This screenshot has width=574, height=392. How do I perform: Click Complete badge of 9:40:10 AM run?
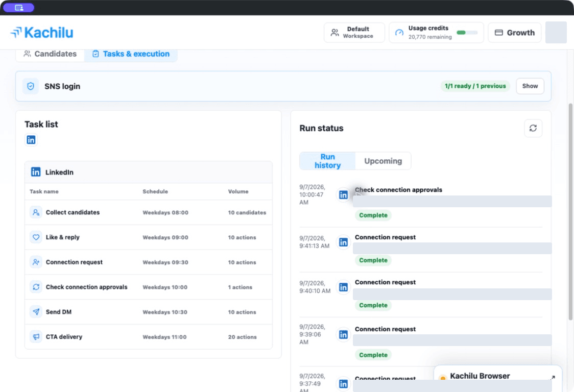pyautogui.click(x=373, y=305)
